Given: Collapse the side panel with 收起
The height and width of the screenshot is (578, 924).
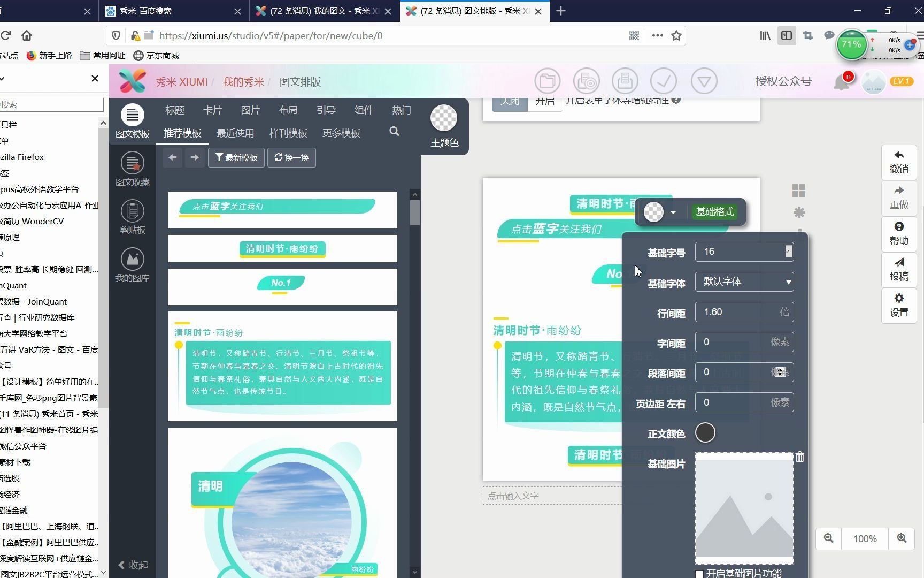Looking at the screenshot, I should point(133,565).
